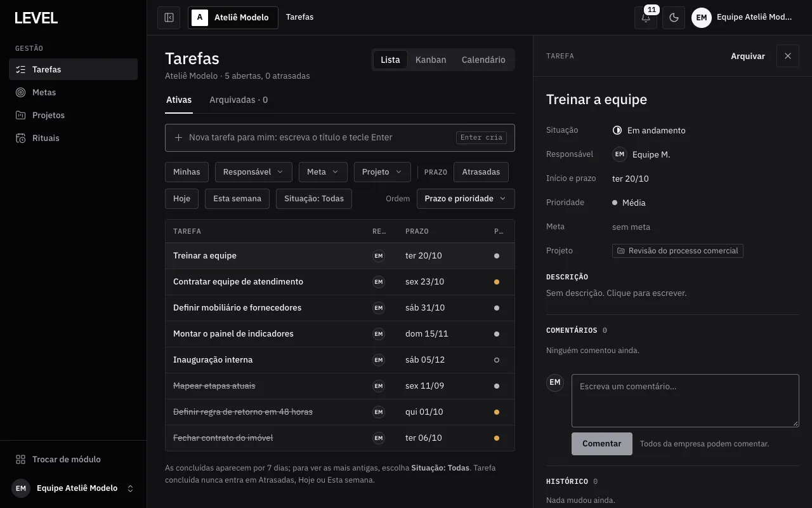Toggle the Esta semana filter
Viewport: 812px width, 508px height.
(237, 199)
